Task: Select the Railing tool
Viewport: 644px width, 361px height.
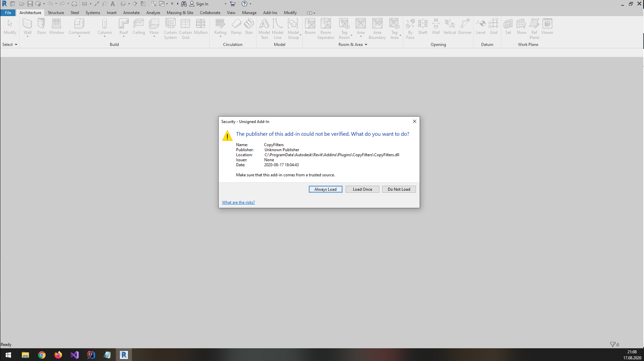Action: [220, 27]
